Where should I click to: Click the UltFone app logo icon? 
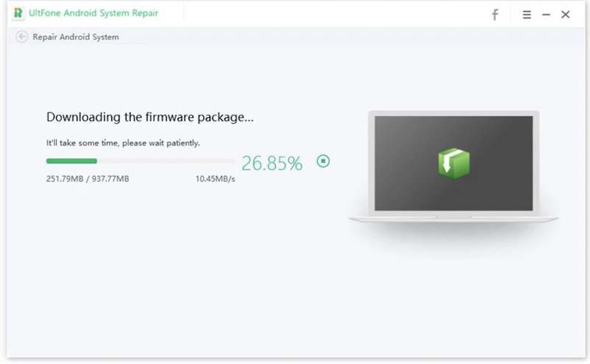[x=18, y=13]
